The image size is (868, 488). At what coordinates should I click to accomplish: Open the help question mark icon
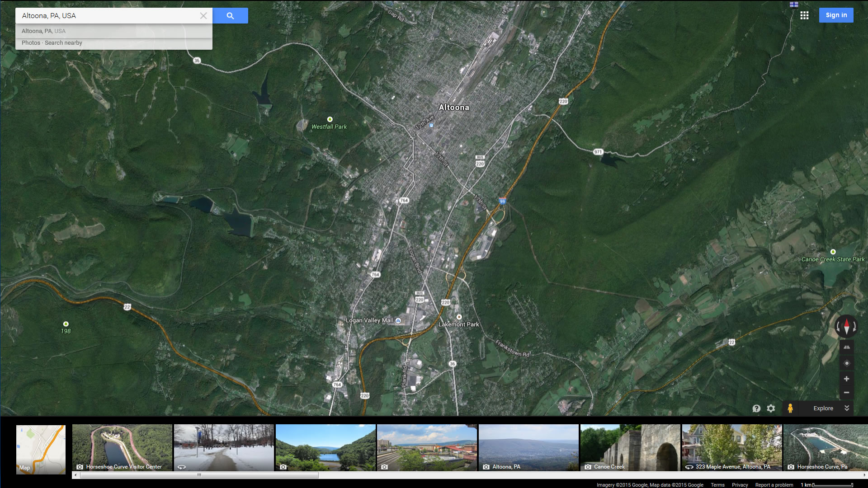pyautogui.click(x=756, y=408)
